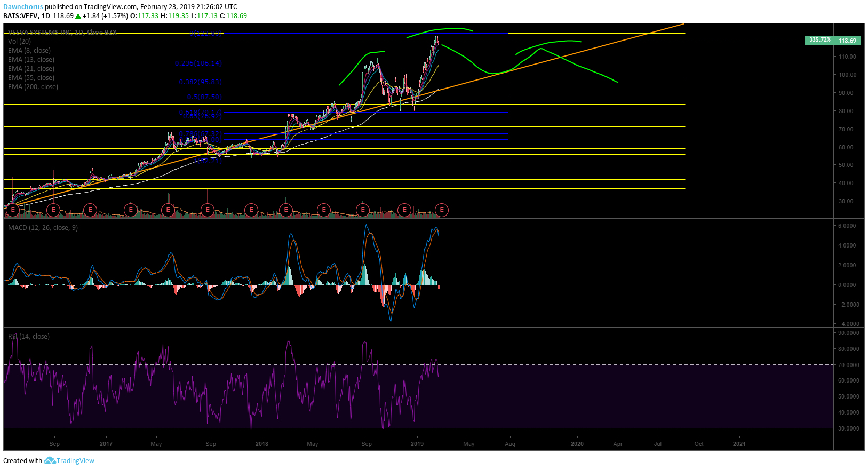The height and width of the screenshot is (470, 868).
Task: Click the green up-triangle price change icon
Action: coord(78,16)
